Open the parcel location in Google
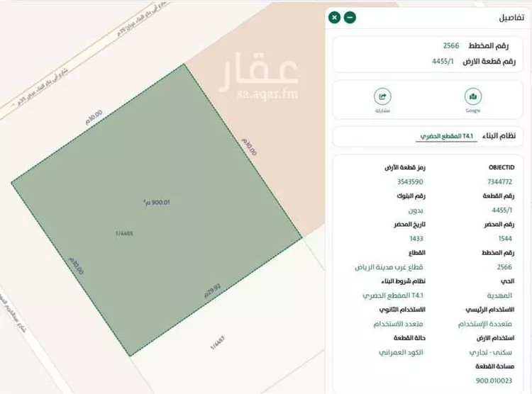 click(x=473, y=98)
